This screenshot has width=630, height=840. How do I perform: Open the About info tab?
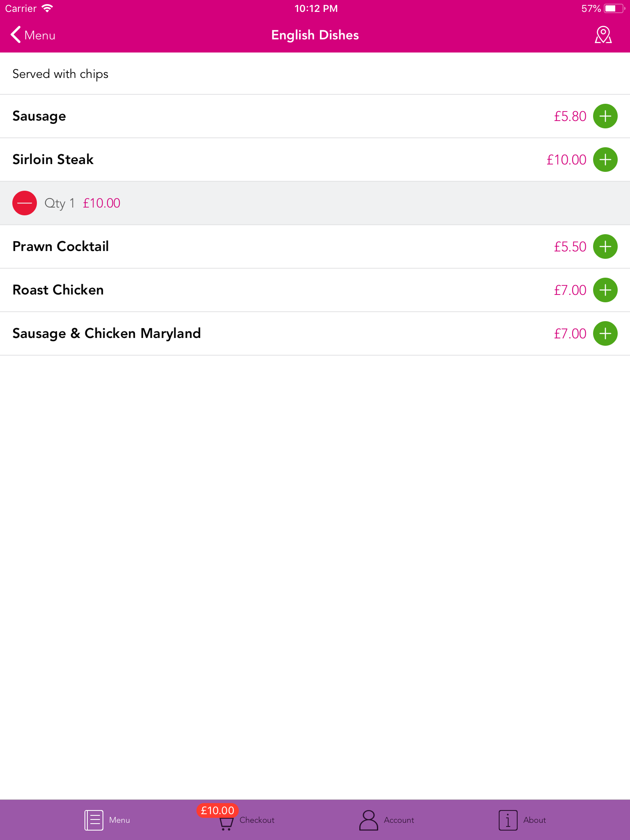523,820
